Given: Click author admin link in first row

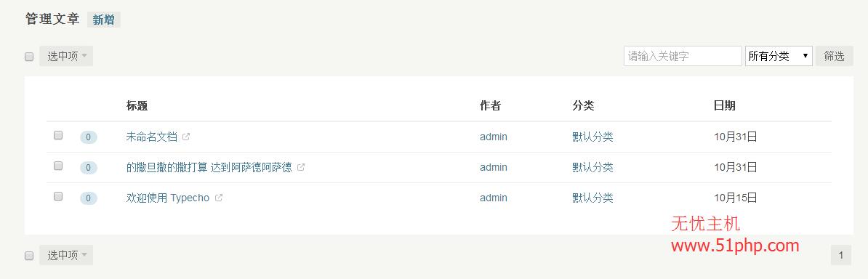Looking at the screenshot, I should (493, 137).
